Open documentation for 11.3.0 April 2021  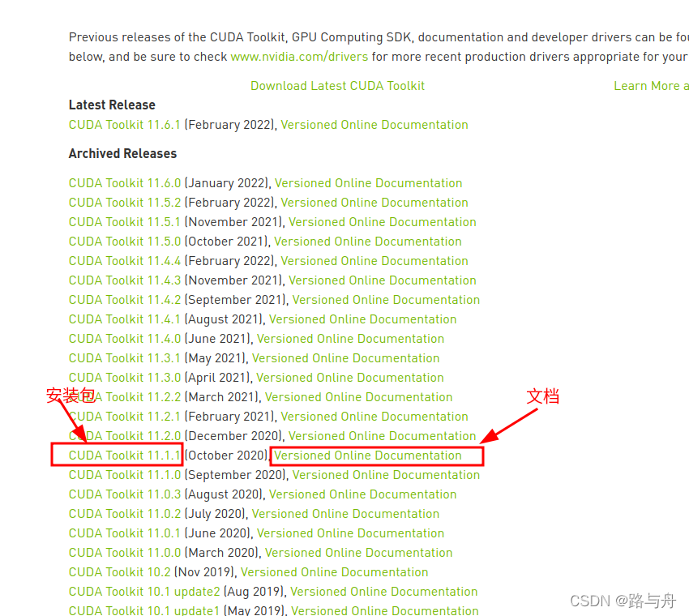(350, 378)
